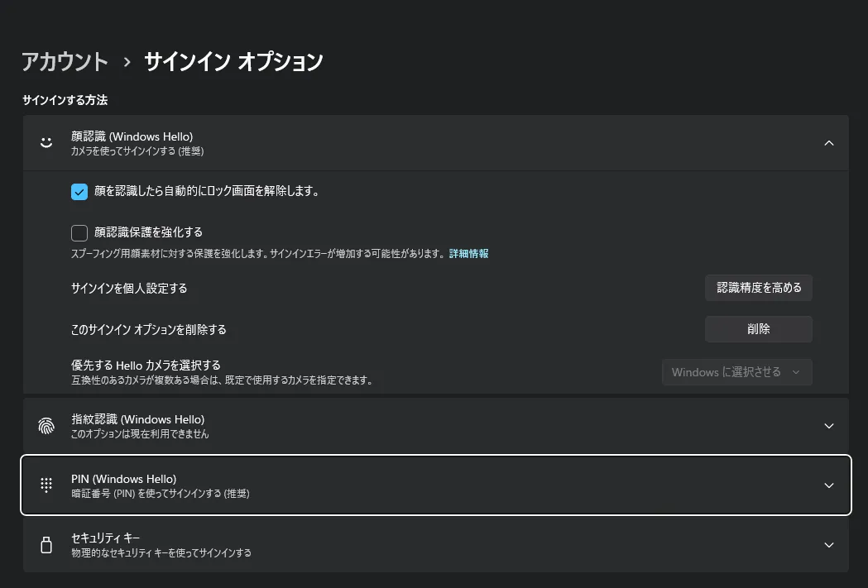The height and width of the screenshot is (588, 868).
Task: Expand the PIN (Windows Hello) section
Action: (x=828, y=485)
